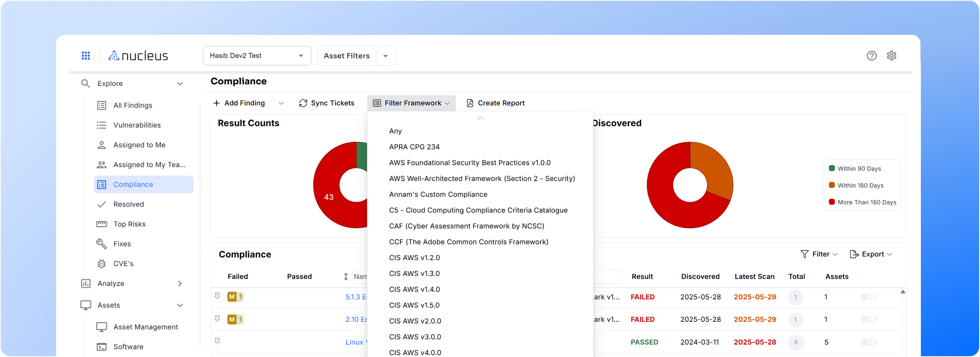Viewport: 980px width, 357px height.
Task: Open the apps grid icon
Action: [x=86, y=56]
